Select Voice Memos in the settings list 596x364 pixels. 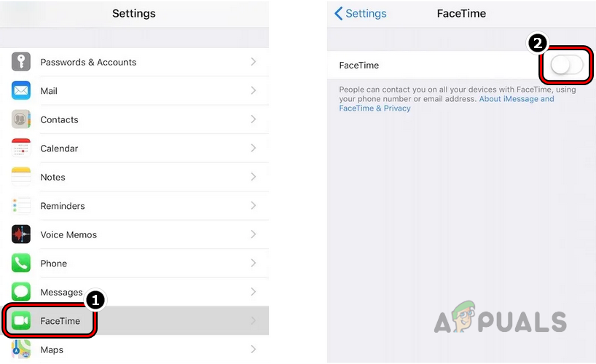(x=68, y=234)
